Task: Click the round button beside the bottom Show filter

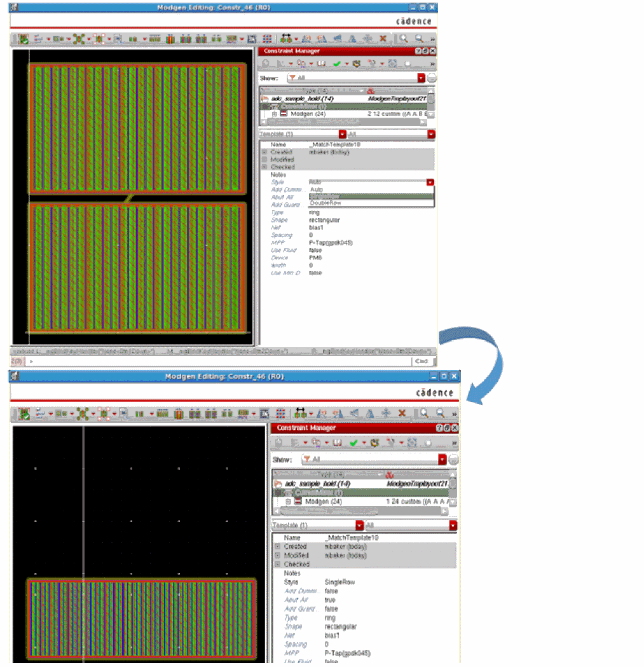Action: pyautogui.click(x=453, y=460)
